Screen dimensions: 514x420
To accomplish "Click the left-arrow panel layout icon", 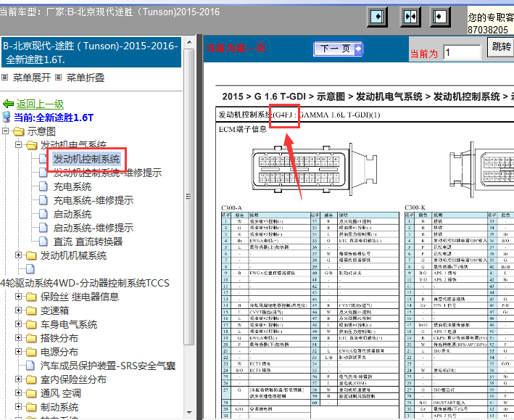I will (x=439, y=17).
